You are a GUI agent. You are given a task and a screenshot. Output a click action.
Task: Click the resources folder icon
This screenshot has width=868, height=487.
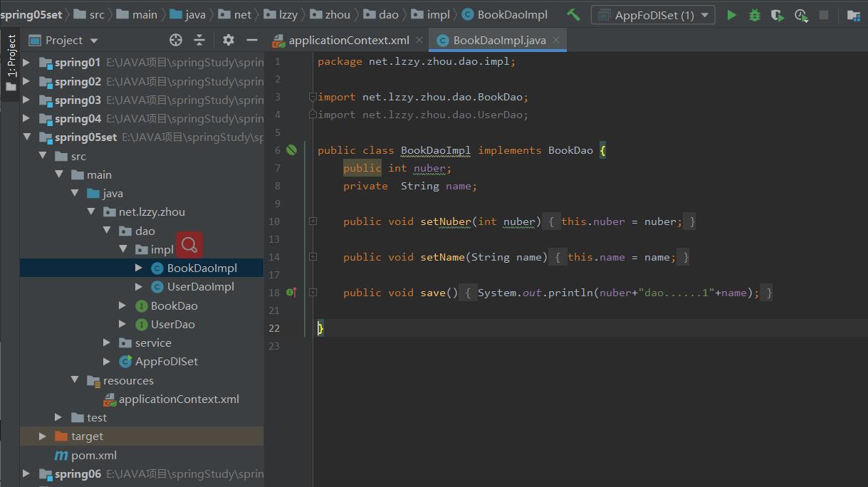point(93,381)
